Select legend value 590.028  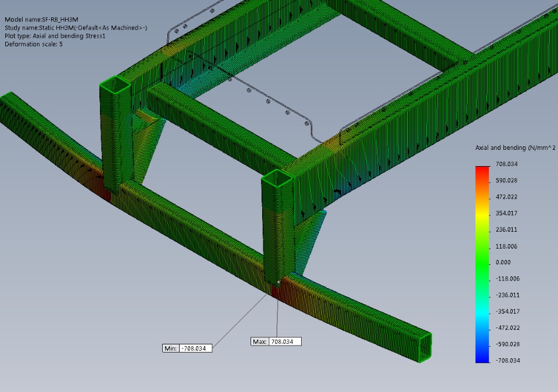(x=506, y=181)
